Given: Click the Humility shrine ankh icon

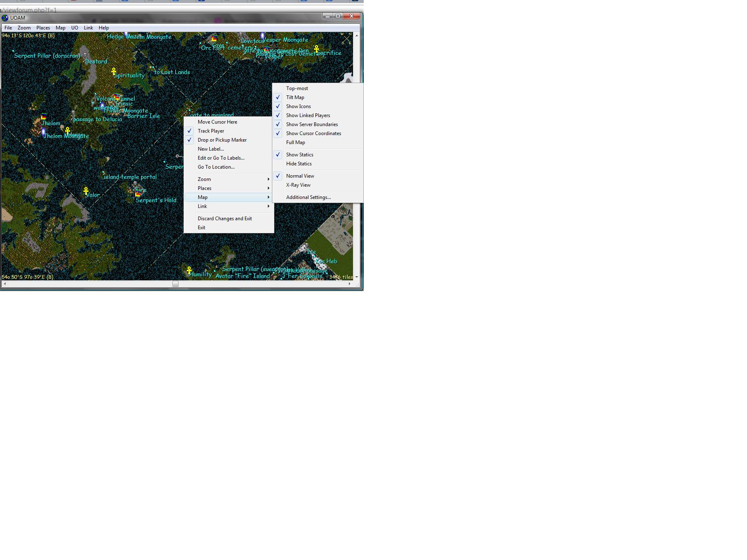Looking at the screenshot, I should (189, 270).
